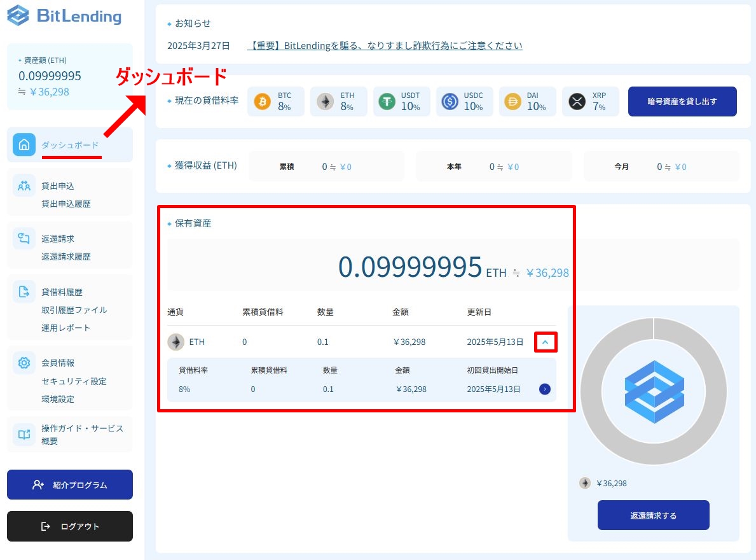This screenshot has width=756, height=560.
Task: Open 取引履歴ファイル in the sidebar
Action: 74,310
